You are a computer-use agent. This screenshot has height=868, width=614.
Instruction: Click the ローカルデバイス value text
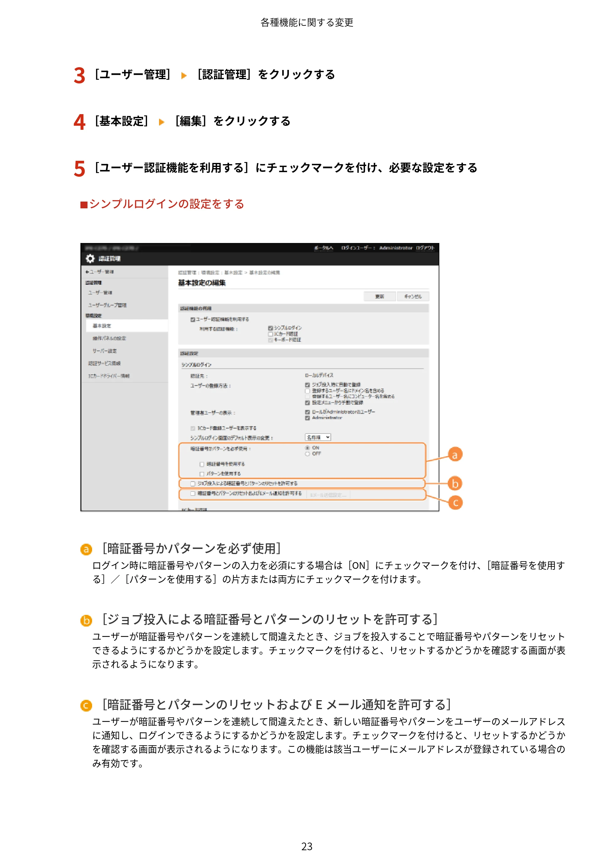pyautogui.click(x=319, y=376)
